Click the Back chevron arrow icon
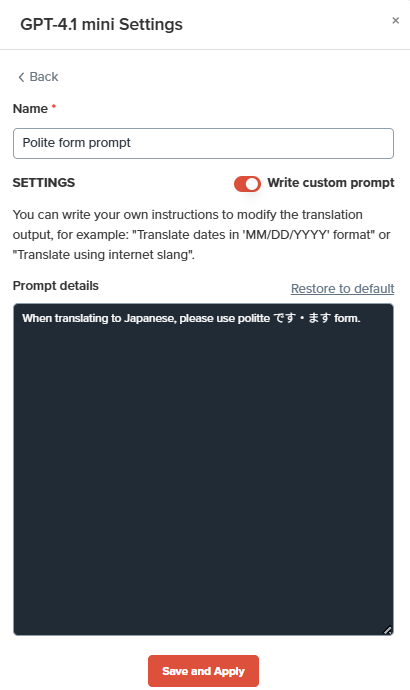The width and height of the screenshot is (410, 690). click(x=21, y=77)
